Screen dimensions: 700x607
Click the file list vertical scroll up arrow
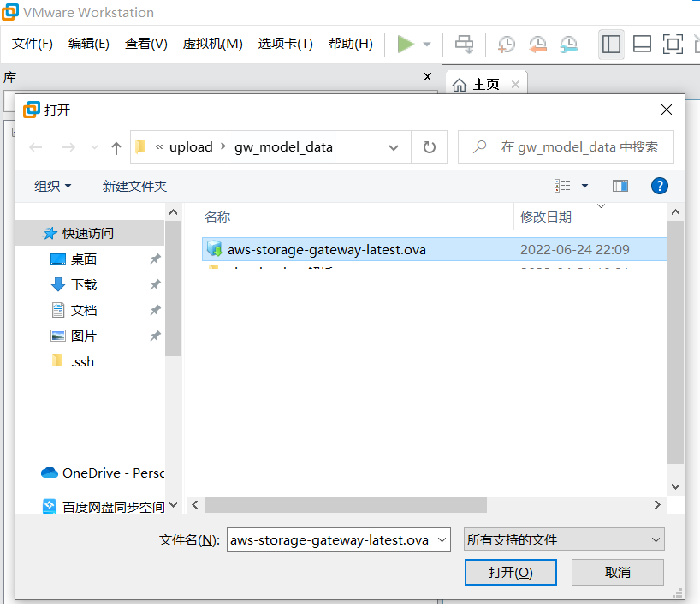675,212
